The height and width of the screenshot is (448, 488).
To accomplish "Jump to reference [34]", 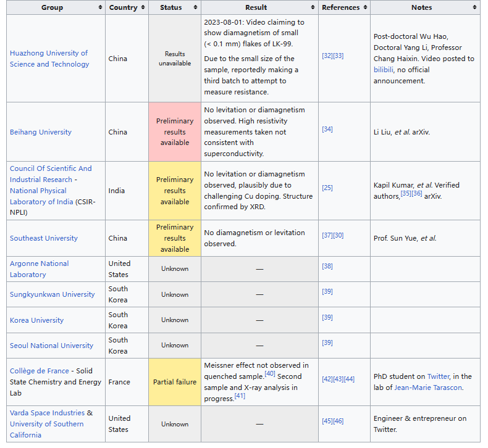I will click(327, 129).
